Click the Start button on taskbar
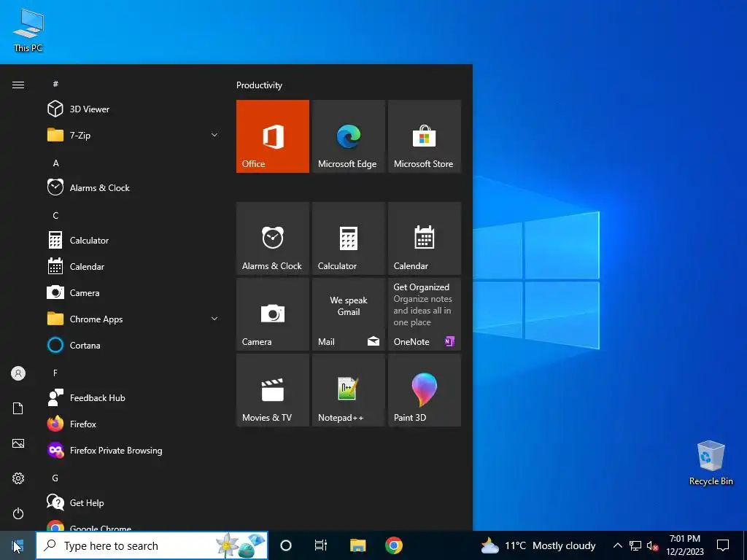747x560 pixels. (x=18, y=545)
